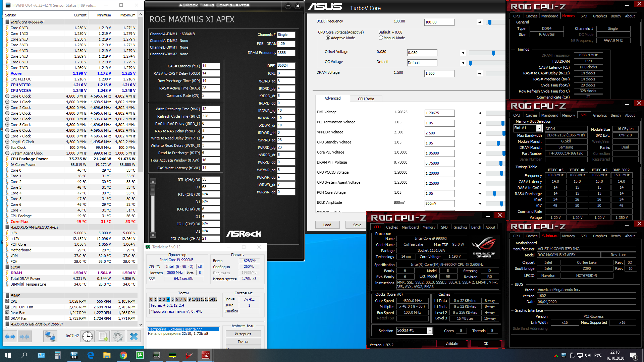644x362 pixels.
Task: Select Manual Mode radio button
Action: [381, 38]
